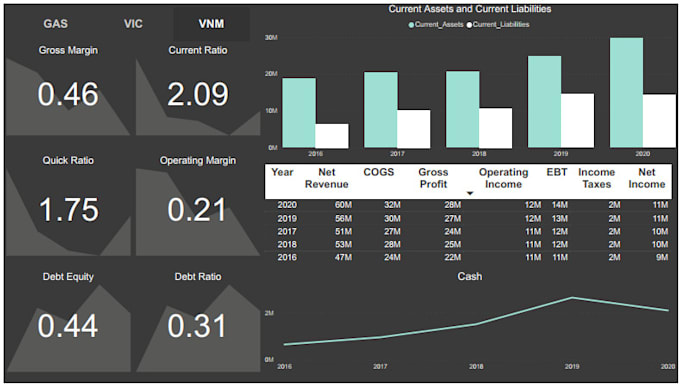The width and height of the screenshot is (680, 385).
Task: Click the Current_Assets legend color dot
Action: 411,25
